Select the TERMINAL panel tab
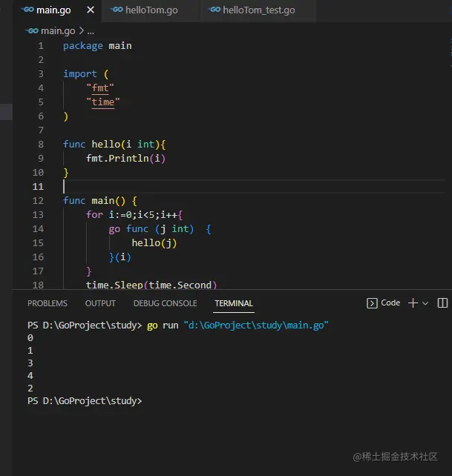 pyautogui.click(x=234, y=303)
